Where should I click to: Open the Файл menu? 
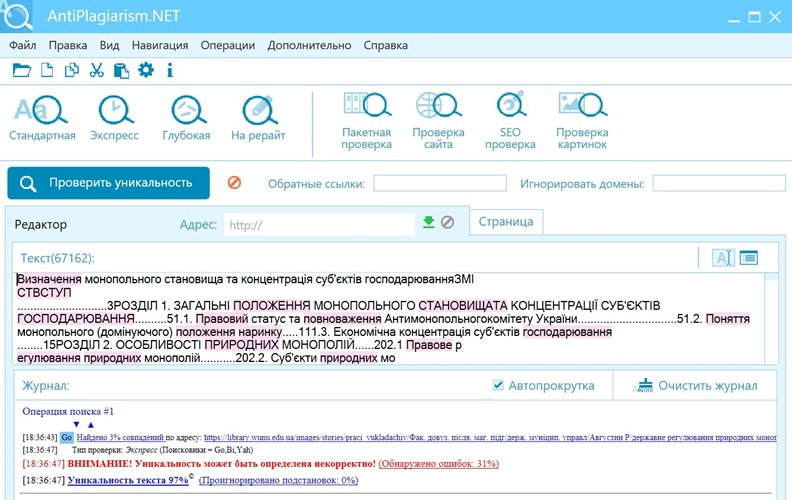tap(23, 45)
